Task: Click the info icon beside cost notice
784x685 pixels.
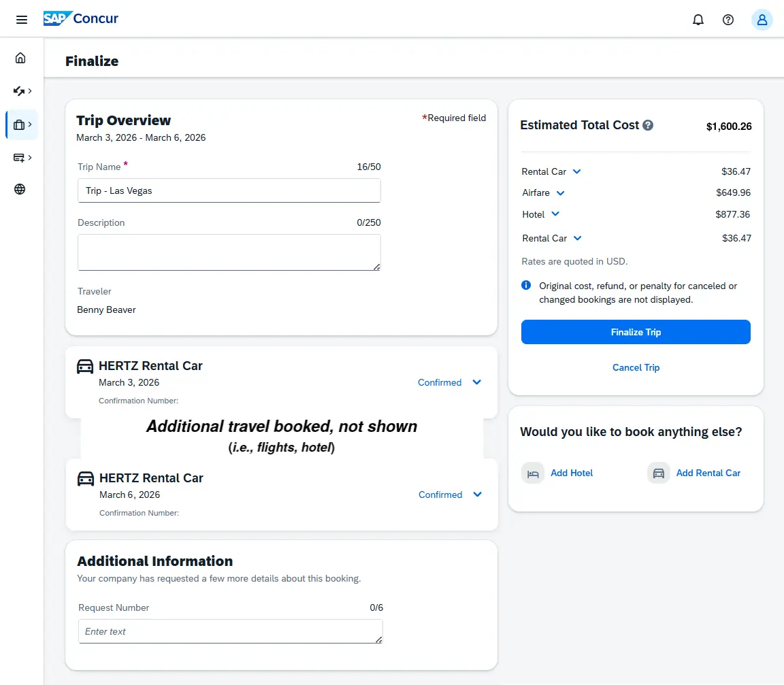Action: coord(526,285)
